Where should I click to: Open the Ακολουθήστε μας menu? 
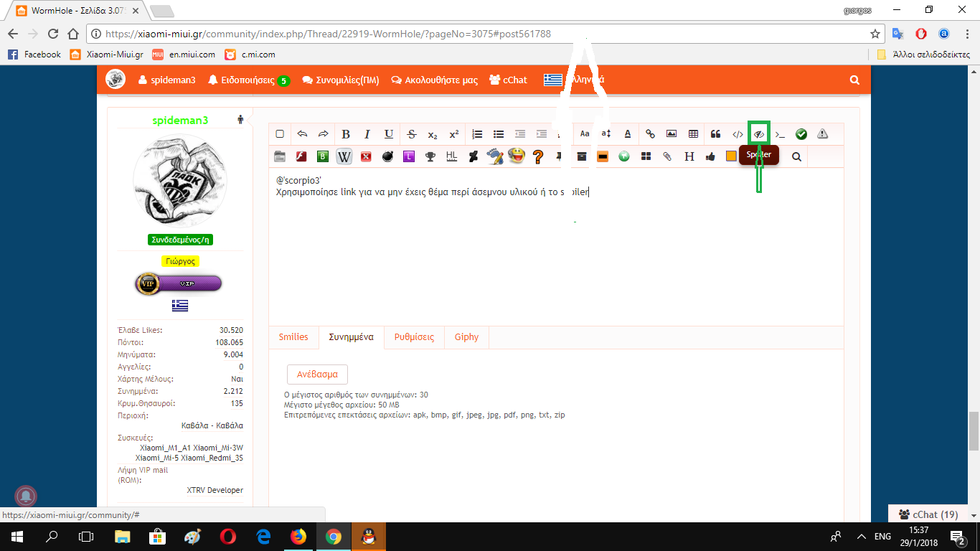(434, 80)
